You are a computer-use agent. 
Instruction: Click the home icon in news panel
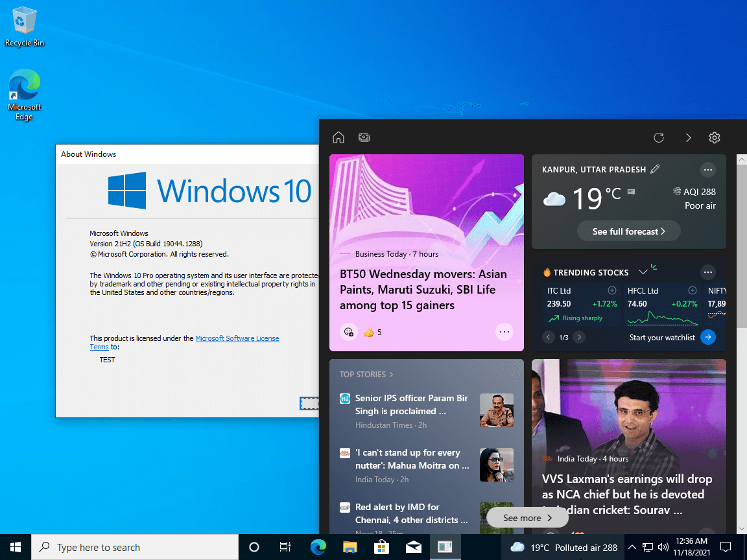pos(338,137)
